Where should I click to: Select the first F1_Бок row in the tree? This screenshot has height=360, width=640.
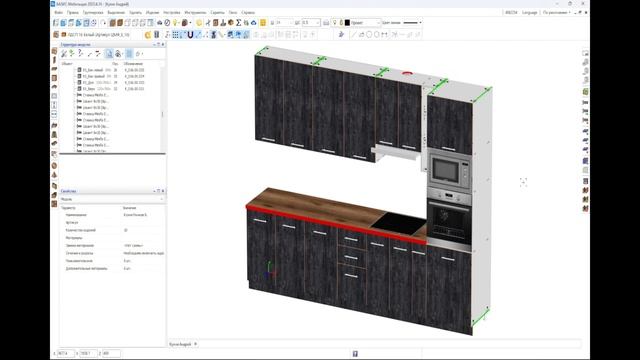110,70
